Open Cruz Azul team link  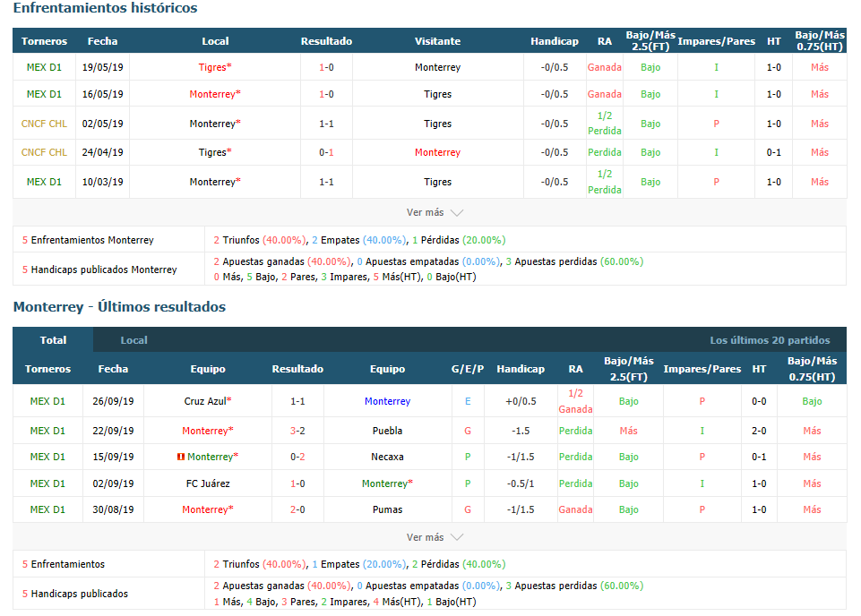(208, 401)
